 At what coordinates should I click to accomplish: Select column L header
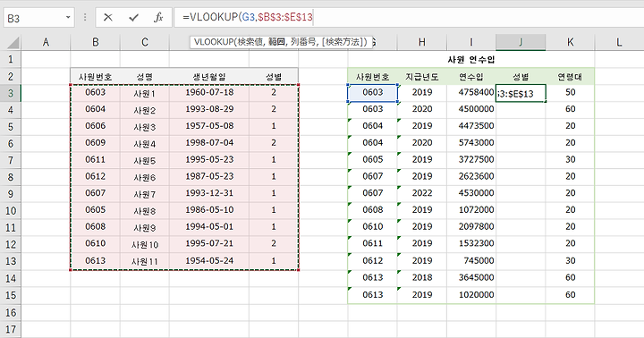[619, 42]
